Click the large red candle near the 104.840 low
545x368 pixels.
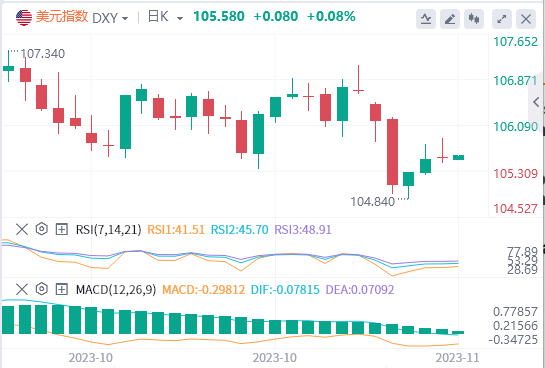point(392,152)
